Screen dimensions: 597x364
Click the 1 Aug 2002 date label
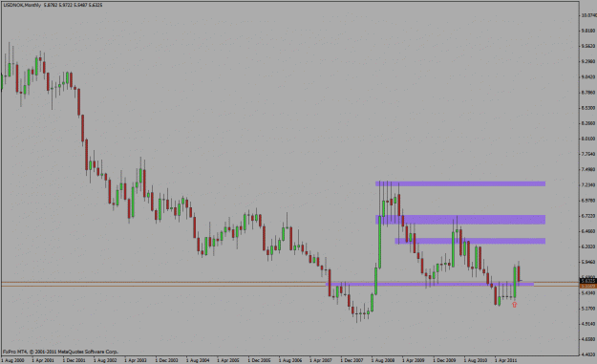click(105, 360)
